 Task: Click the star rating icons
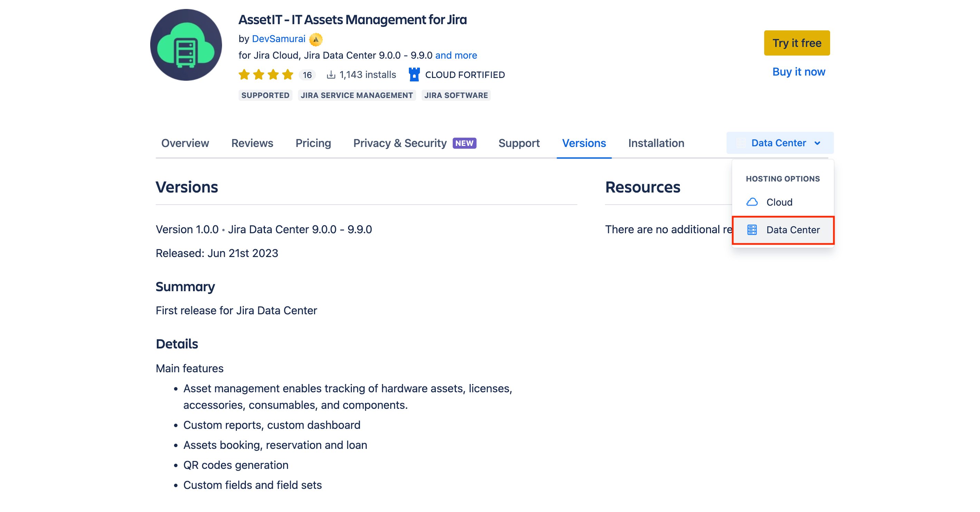coord(266,75)
